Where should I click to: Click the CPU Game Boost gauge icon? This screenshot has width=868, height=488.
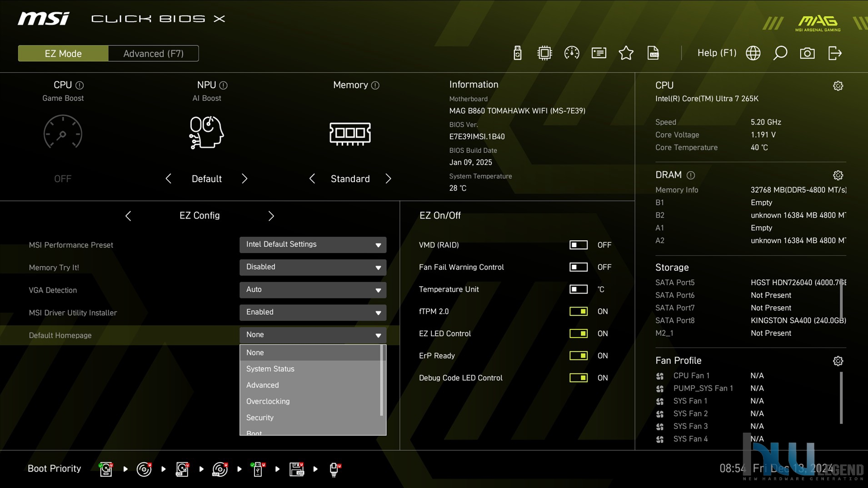[63, 132]
